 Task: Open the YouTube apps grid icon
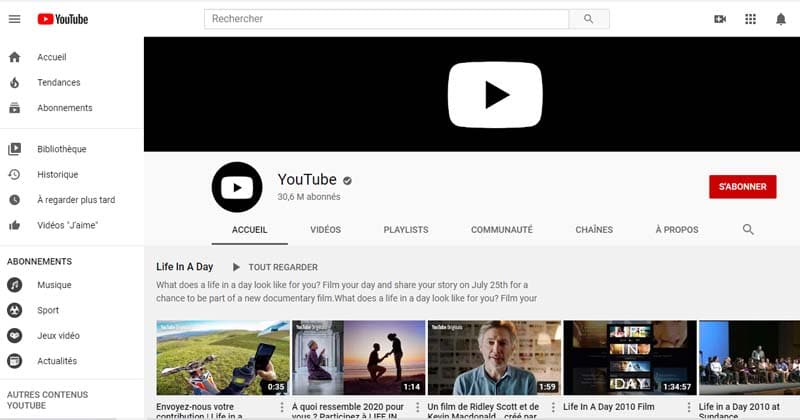750,19
